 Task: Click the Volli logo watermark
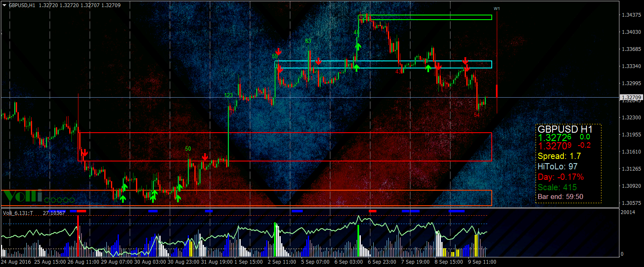23,195
